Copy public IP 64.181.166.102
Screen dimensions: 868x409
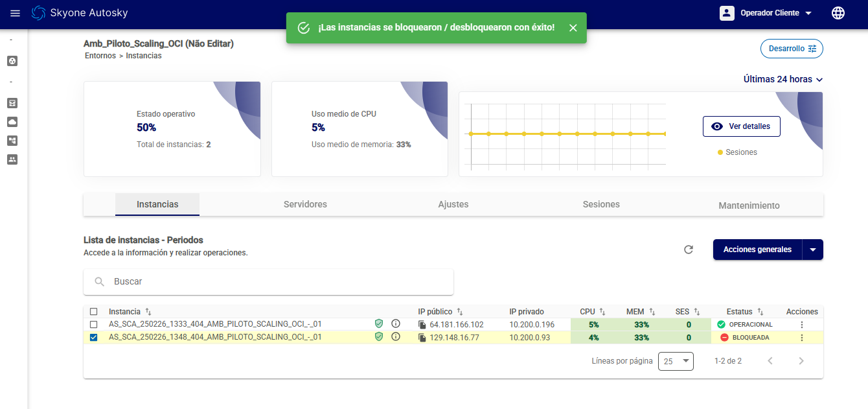422,325
